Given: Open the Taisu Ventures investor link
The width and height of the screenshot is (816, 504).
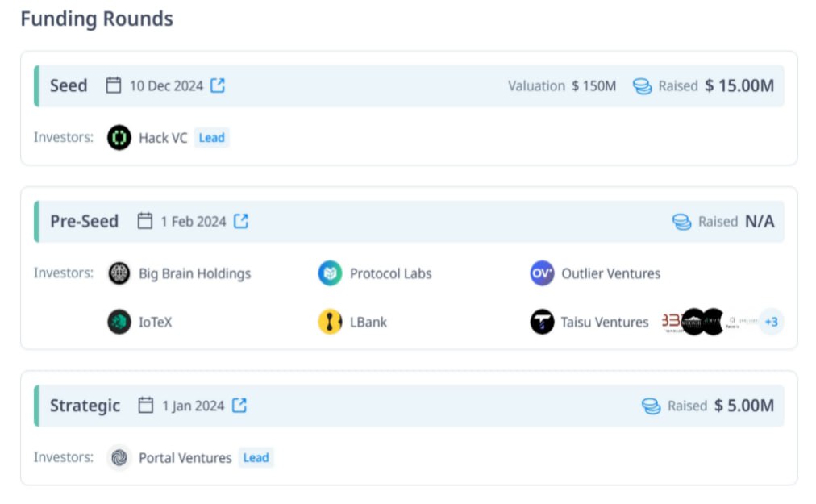Looking at the screenshot, I should coord(605,323).
